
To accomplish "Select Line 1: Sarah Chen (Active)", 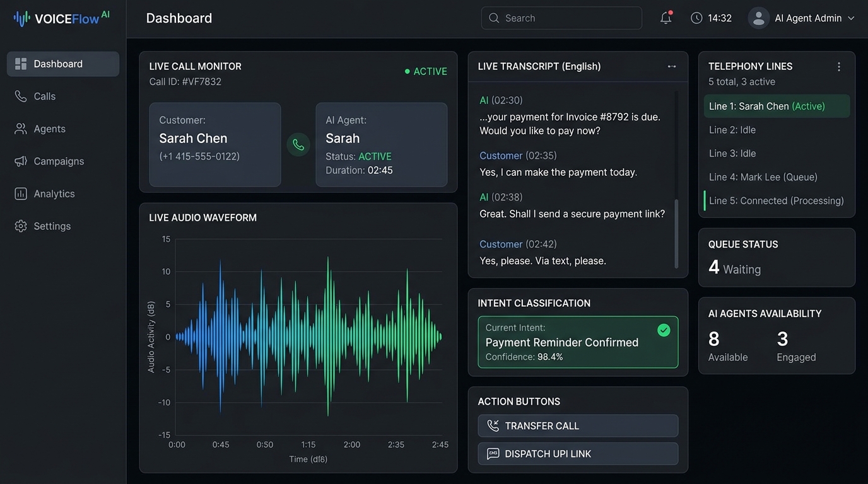I will [777, 106].
